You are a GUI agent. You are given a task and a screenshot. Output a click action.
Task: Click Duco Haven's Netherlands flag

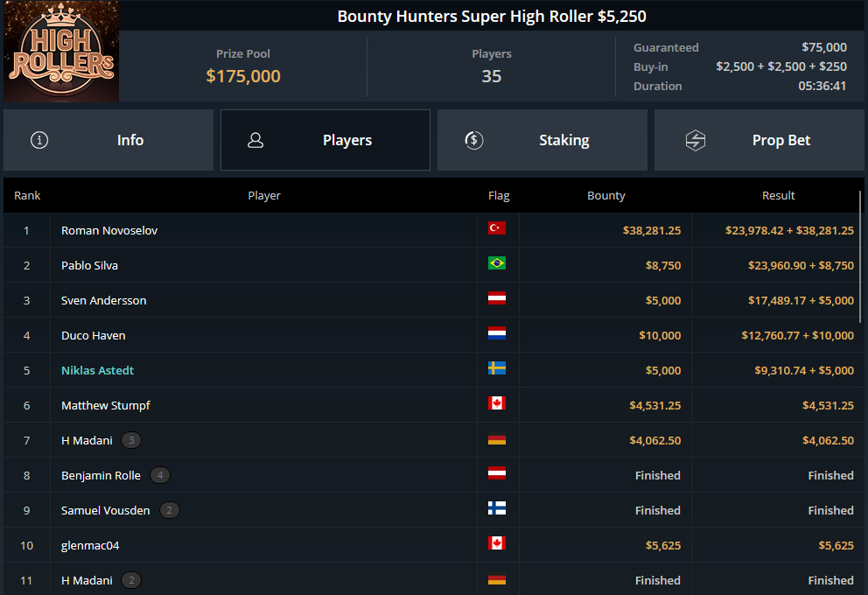(x=496, y=333)
